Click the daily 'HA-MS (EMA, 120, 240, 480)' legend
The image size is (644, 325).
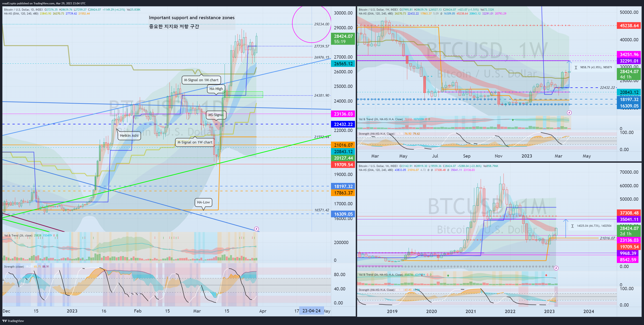(21, 14)
